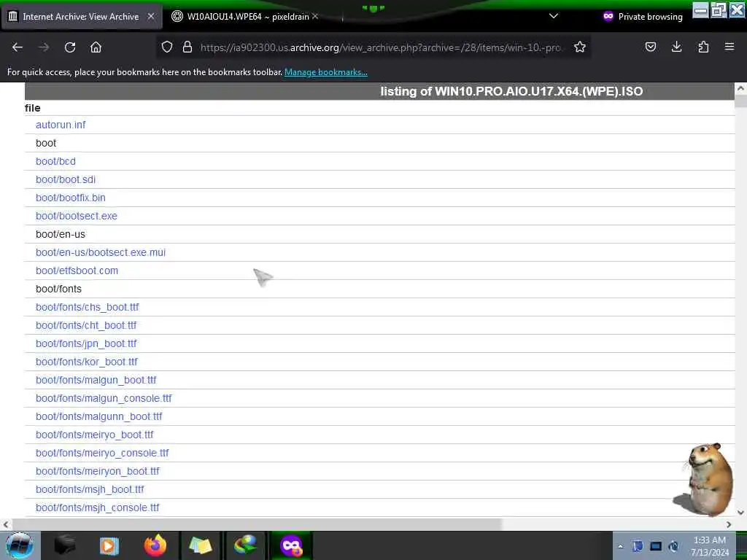This screenshot has height=560, width=747.
Task: Bookmark this page with the star
Action: (x=580, y=47)
